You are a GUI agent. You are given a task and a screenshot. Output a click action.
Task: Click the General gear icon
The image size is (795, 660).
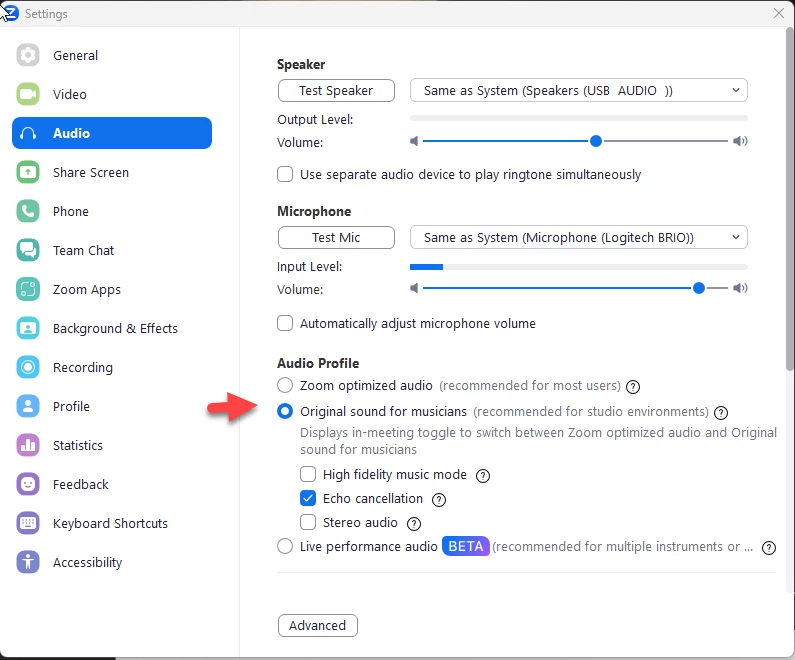click(28, 55)
